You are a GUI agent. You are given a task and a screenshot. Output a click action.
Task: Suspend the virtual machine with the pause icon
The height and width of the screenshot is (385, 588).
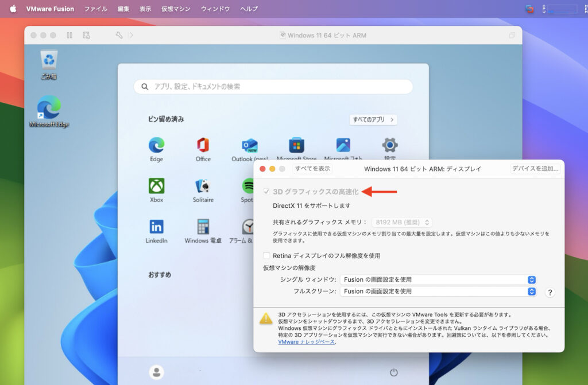pos(68,35)
